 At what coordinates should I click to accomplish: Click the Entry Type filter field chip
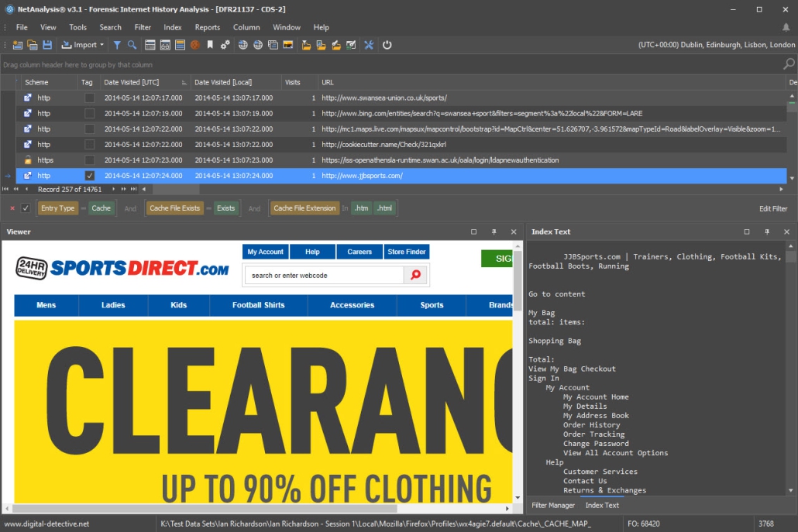tap(57, 208)
